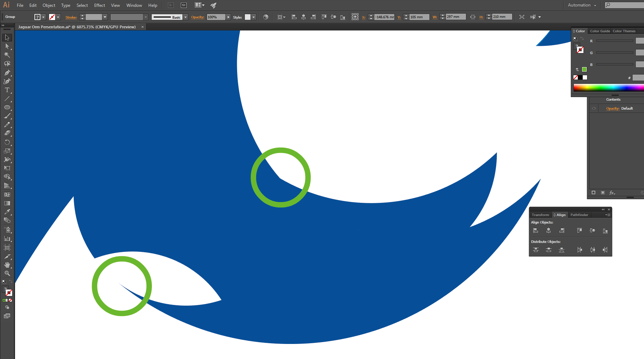644x359 pixels.
Task: Toggle Constrain Width and Height Proportions link
Action: coord(473,17)
